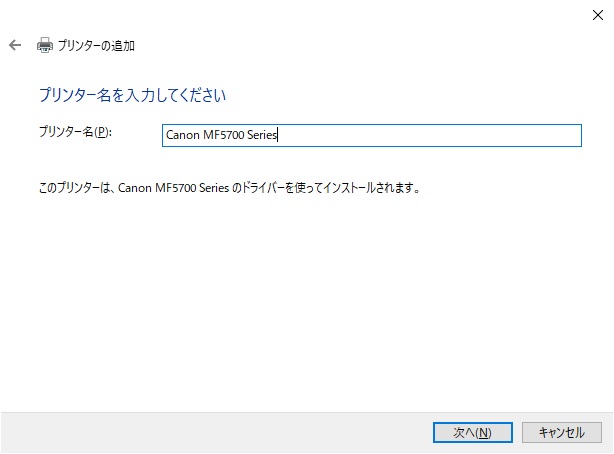Click the heading プリンター名を入力してください
The height and width of the screenshot is (454, 614).
click(132, 95)
